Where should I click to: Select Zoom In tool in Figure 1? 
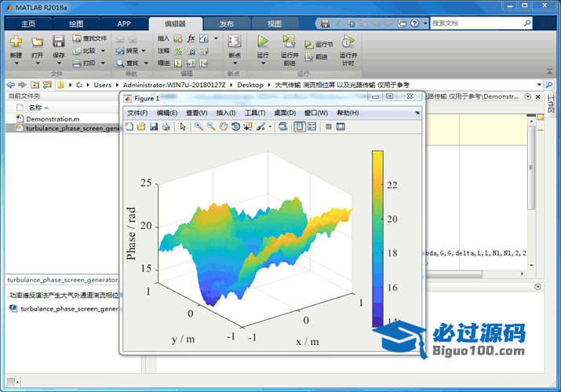(199, 126)
